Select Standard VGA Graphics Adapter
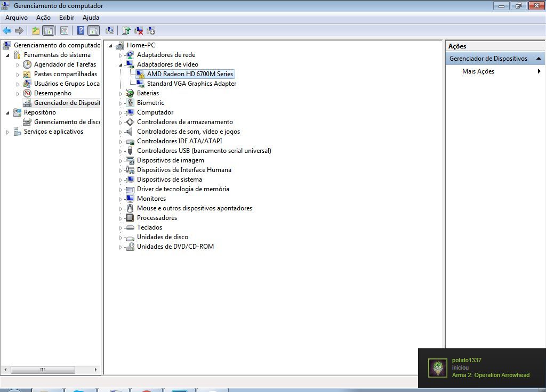The image size is (546, 392). 191,84
